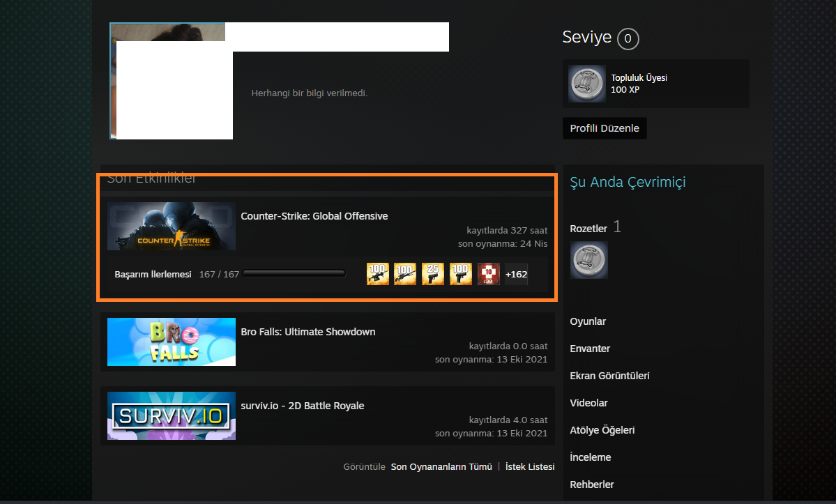Open the Bro Falls game banner thumbnail
The height and width of the screenshot is (504, 836).
(x=171, y=342)
